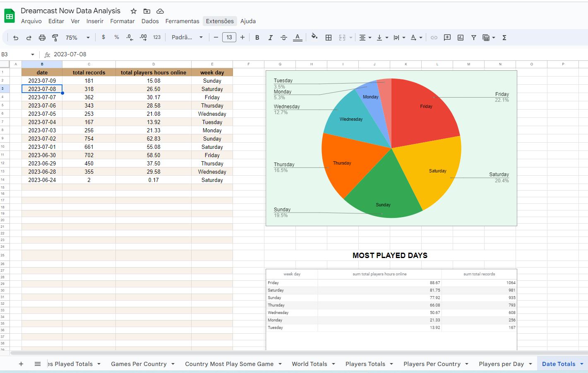Open the Ferramentas menu
Viewport: 588px width, 373px height.
[182, 21]
